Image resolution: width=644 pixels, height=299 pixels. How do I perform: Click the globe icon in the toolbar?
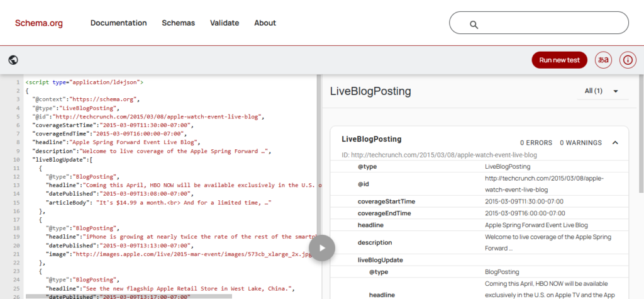13,60
